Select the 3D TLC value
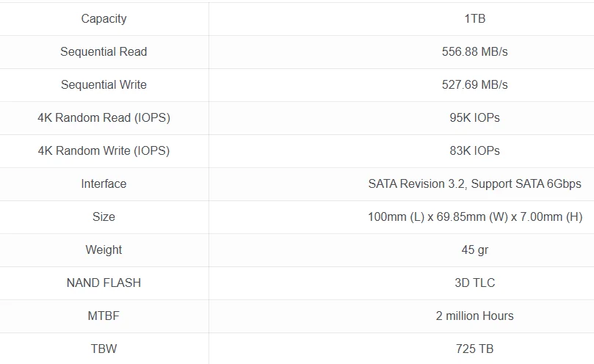 point(474,283)
